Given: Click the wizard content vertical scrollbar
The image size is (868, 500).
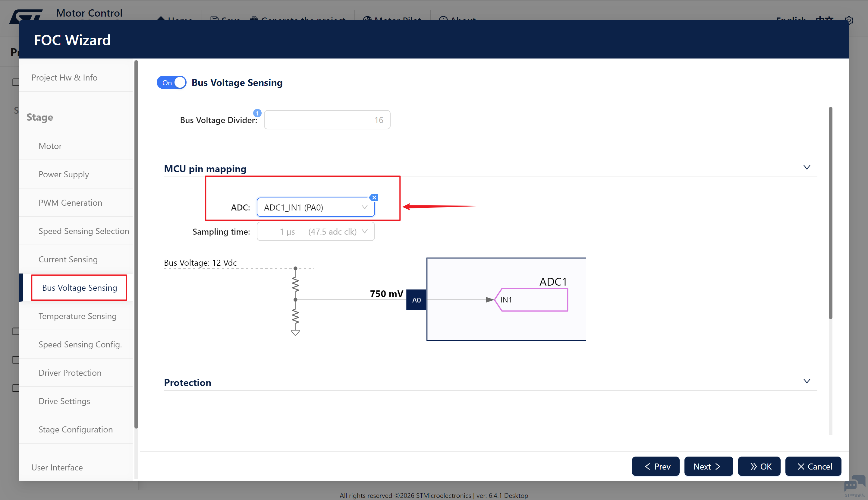Looking at the screenshot, I should coord(831,213).
